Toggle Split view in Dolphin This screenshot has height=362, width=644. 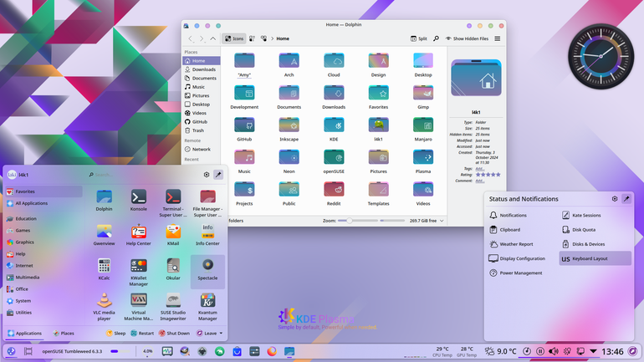[418, 38]
